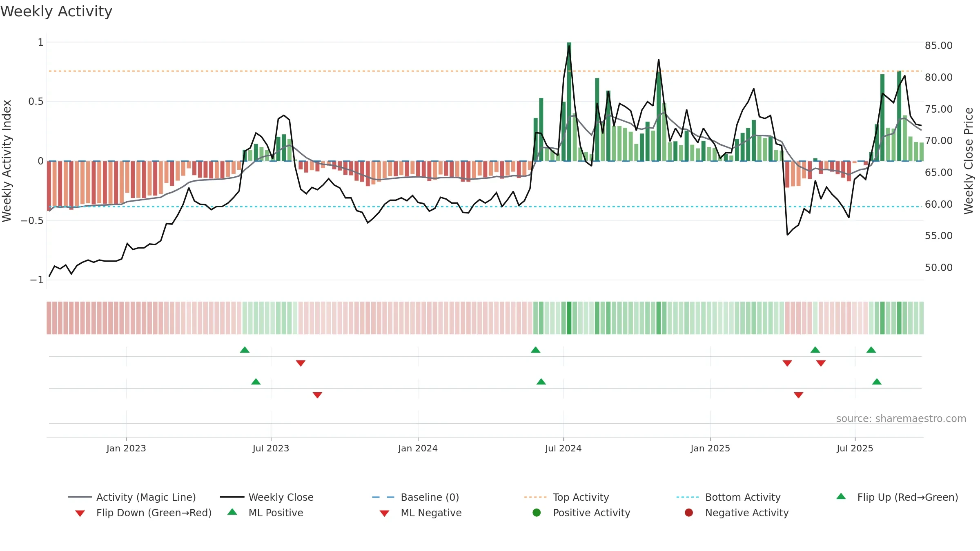The height and width of the screenshot is (551, 980).
Task: Open the sharemaestro.com source text
Action: point(901,419)
